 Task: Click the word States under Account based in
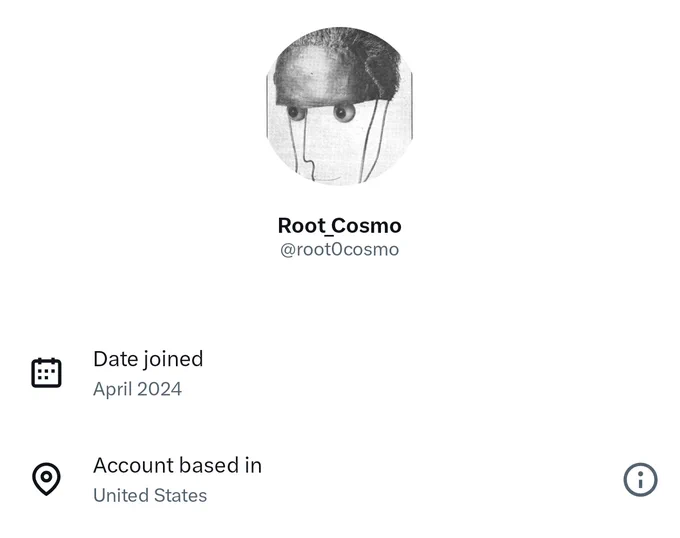pyautogui.click(x=180, y=496)
